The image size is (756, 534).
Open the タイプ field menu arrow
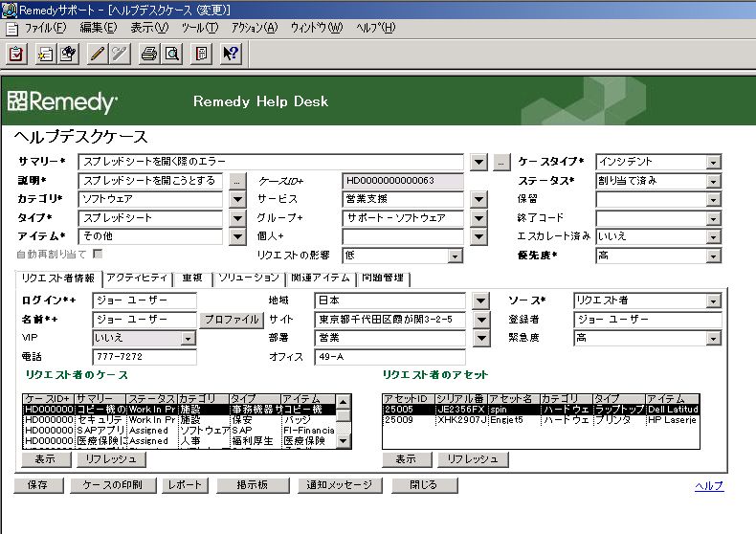click(237, 218)
